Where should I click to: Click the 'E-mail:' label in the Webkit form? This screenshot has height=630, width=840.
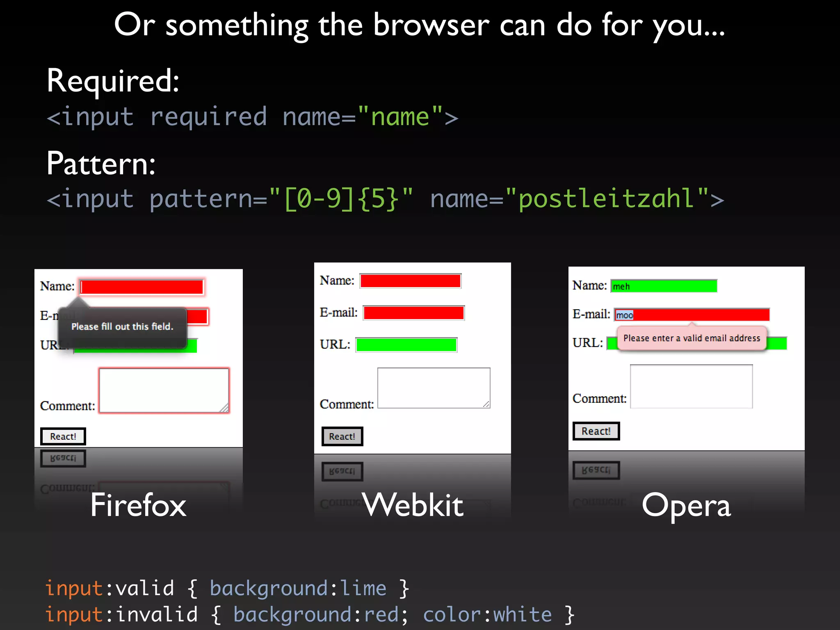point(339,313)
